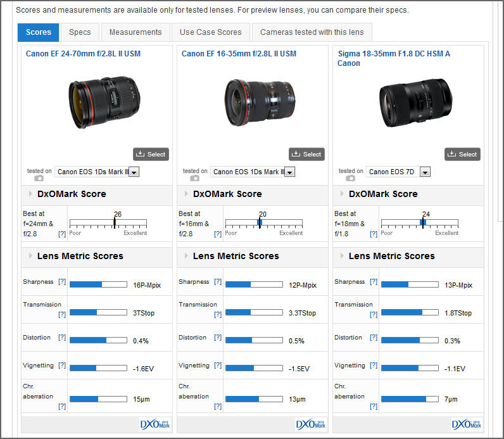
Task: Open Chr. aberration help [?] for Sigma lens
Action: (374, 406)
